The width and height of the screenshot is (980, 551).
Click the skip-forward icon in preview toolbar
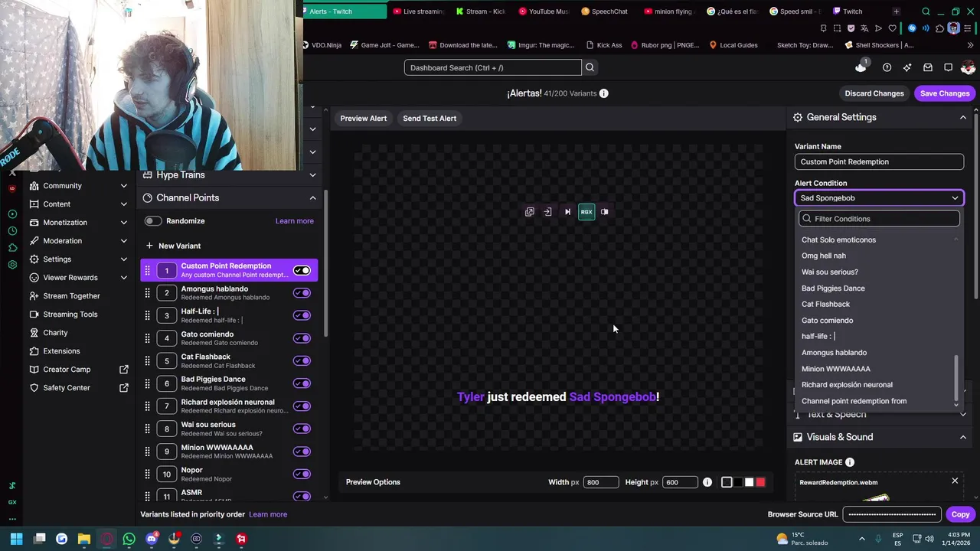coord(567,212)
